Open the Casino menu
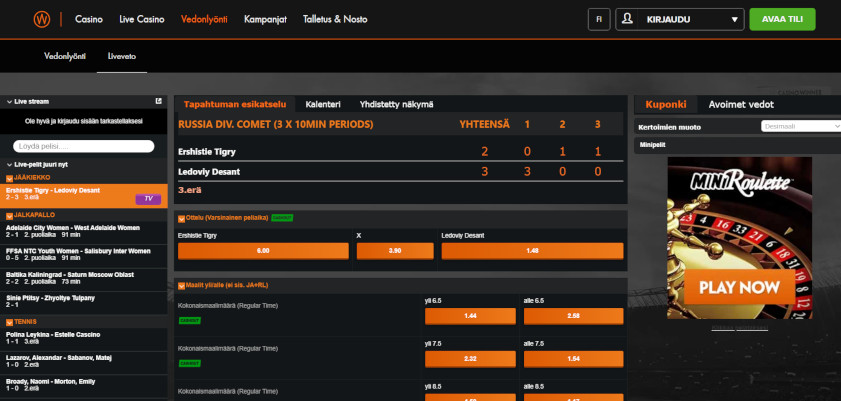Screen dimensions: 841x401 89,19
